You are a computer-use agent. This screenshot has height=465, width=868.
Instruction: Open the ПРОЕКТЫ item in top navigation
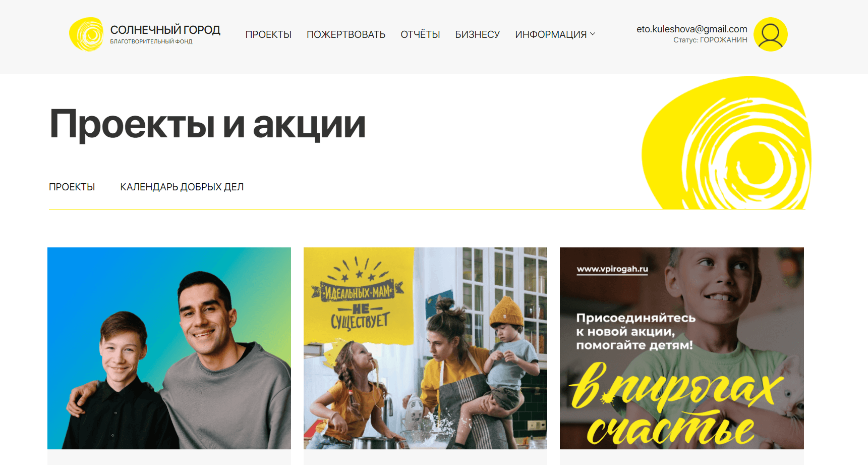[x=268, y=34]
